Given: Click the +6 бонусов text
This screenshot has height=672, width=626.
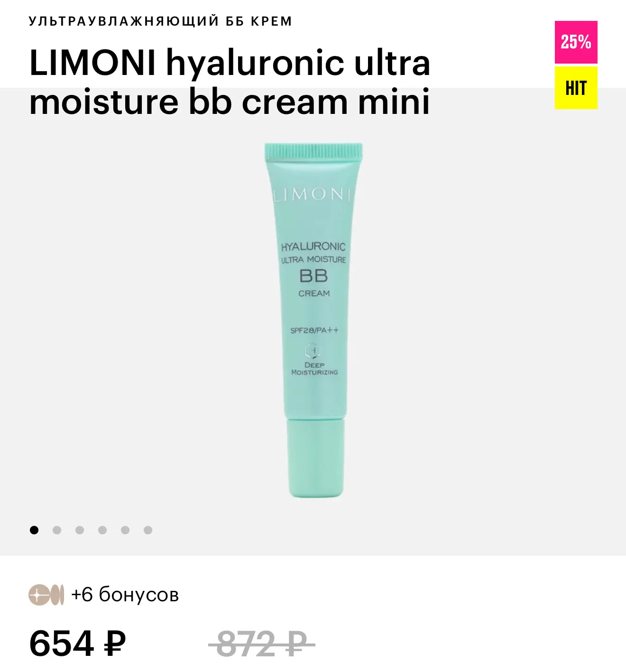Looking at the screenshot, I should coord(125,595).
